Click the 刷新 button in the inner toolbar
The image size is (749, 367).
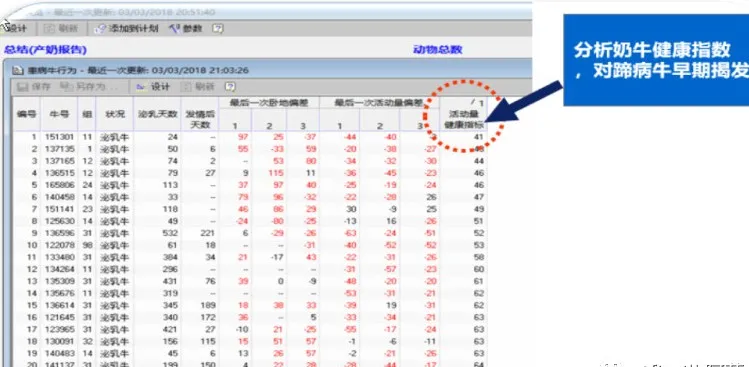click(x=198, y=87)
